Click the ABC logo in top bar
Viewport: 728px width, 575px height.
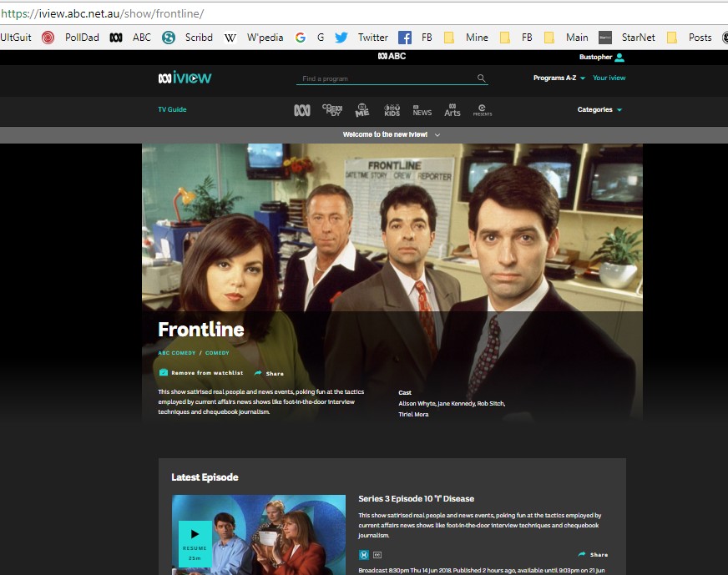click(392, 56)
